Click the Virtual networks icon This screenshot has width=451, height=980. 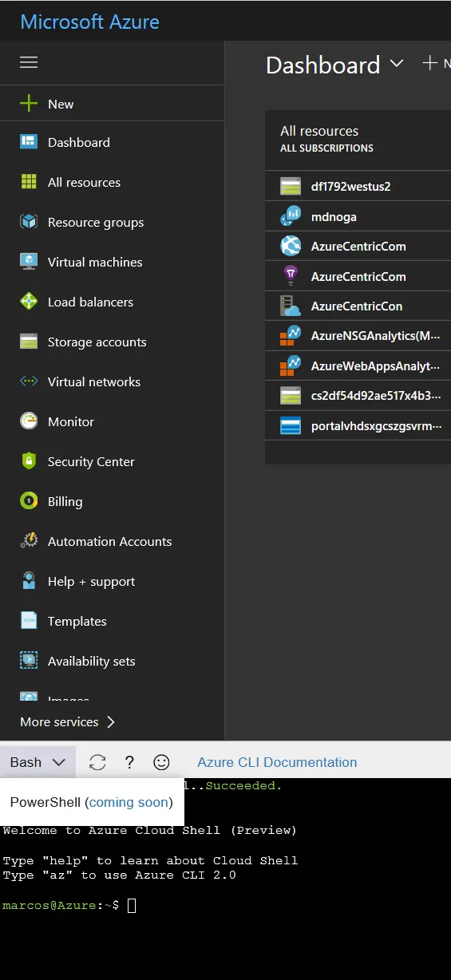(29, 381)
